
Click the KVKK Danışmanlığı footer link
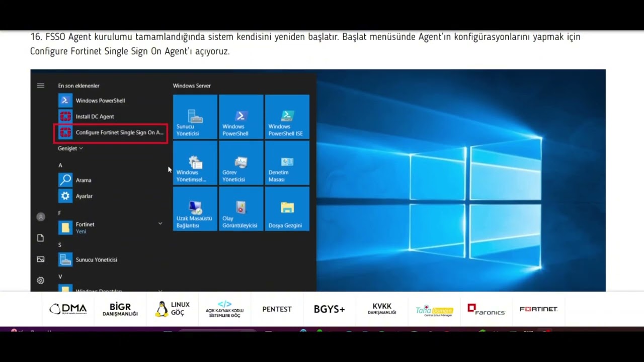coord(382,309)
